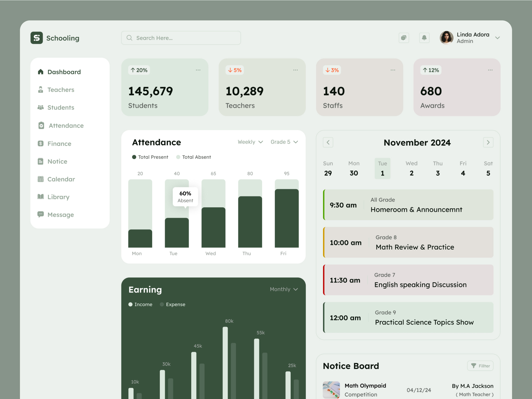
Task: Open more options on Staffs card
Action: click(393, 70)
